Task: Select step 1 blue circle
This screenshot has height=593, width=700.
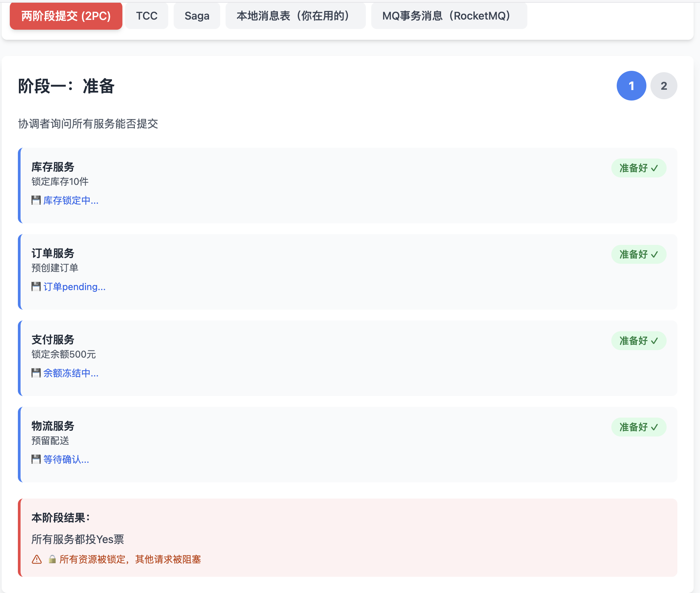Action: pyautogui.click(x=631, y=86)
